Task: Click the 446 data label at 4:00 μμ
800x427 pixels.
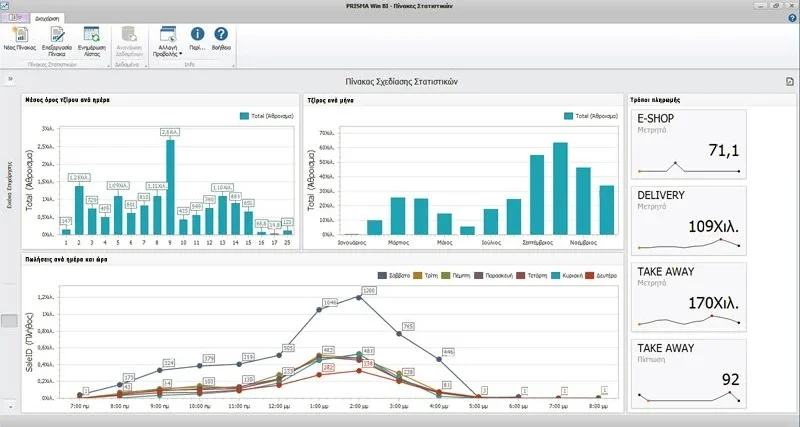Action: point(448,352)
